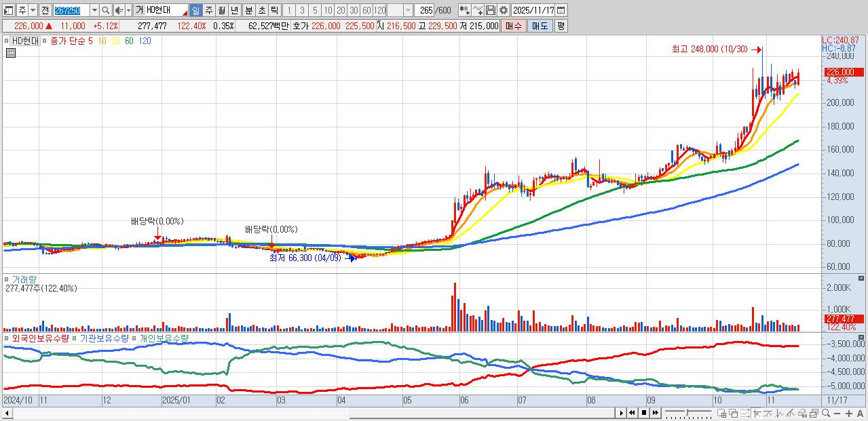Expand the stock code 267250 dropdown
This screenshot has width=868, height=421.
click(94, 10)
